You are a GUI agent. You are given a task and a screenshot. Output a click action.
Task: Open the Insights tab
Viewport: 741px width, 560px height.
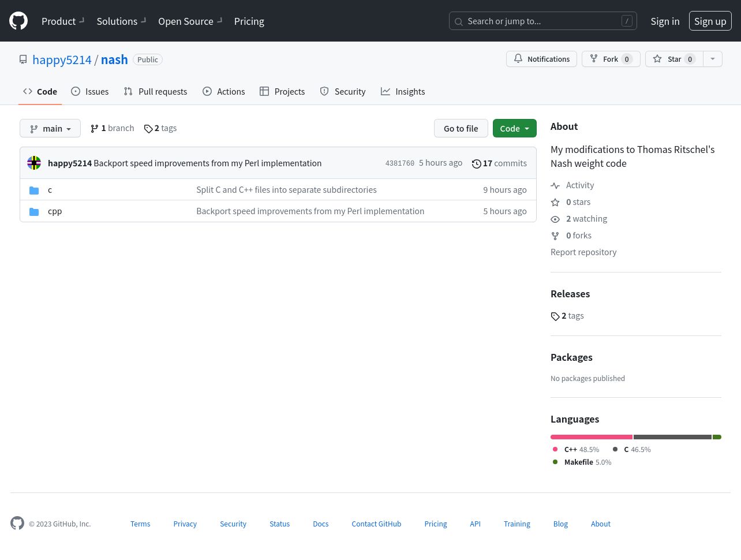(403, 91)
